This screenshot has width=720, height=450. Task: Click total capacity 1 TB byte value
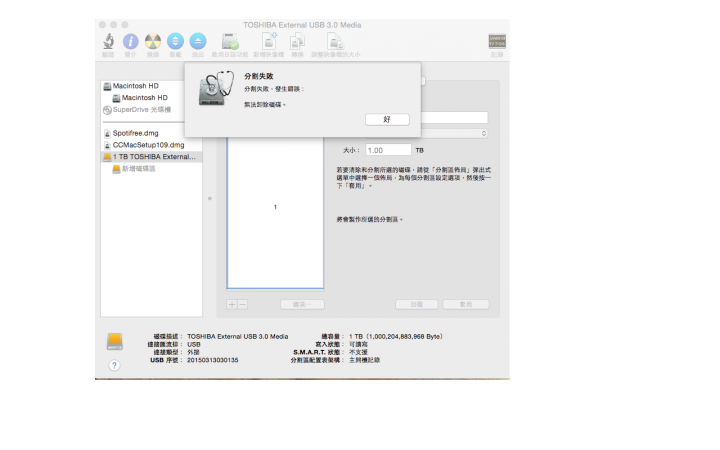(x=395, y=337)
